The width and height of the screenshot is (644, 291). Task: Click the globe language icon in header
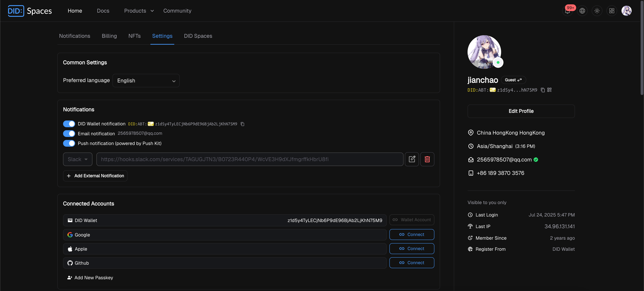tap(582, 11)
